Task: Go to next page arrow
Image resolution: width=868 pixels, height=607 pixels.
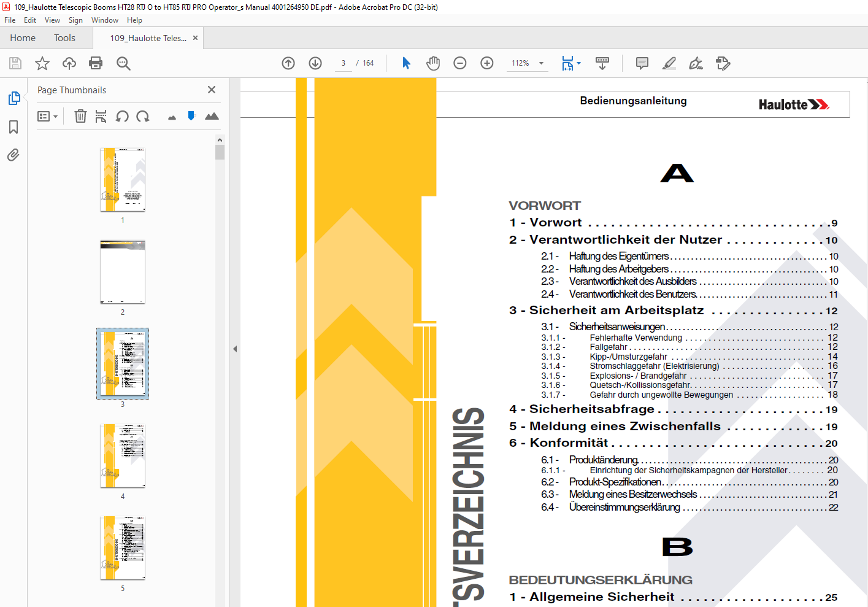Action: point(315,63)
